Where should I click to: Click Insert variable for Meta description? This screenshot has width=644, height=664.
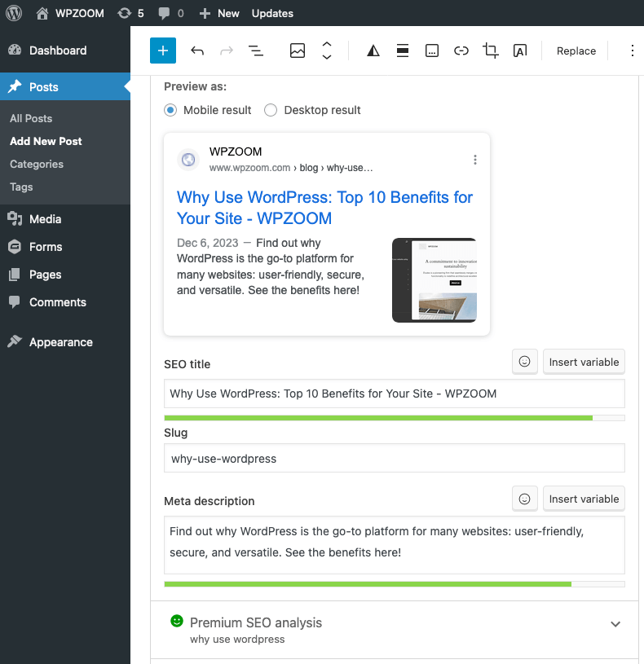click(584, 499)
